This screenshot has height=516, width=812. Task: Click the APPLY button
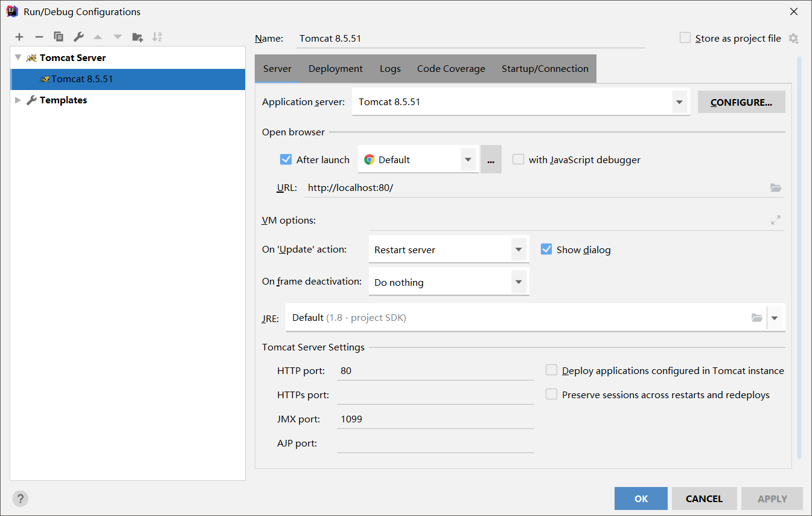tap(772, 498)
